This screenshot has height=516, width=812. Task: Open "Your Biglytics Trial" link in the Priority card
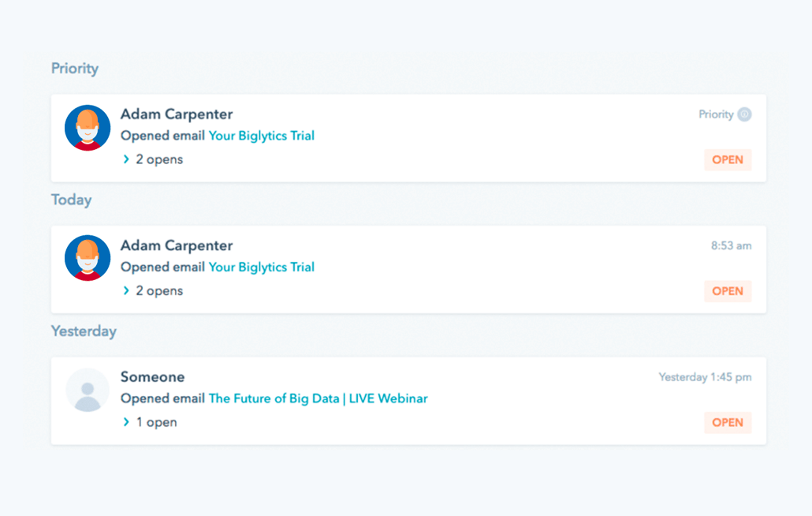click(x=261, y=136)
